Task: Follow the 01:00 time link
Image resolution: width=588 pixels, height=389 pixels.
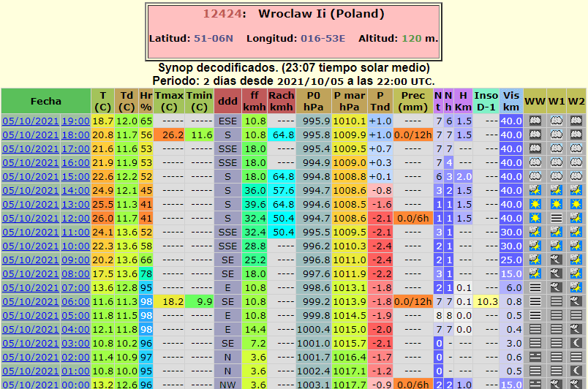Action: click(76, 371)
